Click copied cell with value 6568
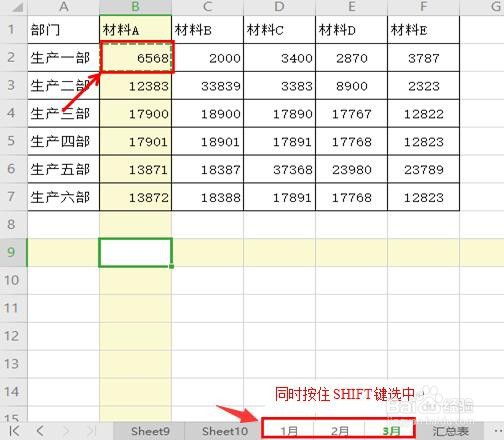The height and width of the screenshot is (440, 504). [x=137, y=57]
